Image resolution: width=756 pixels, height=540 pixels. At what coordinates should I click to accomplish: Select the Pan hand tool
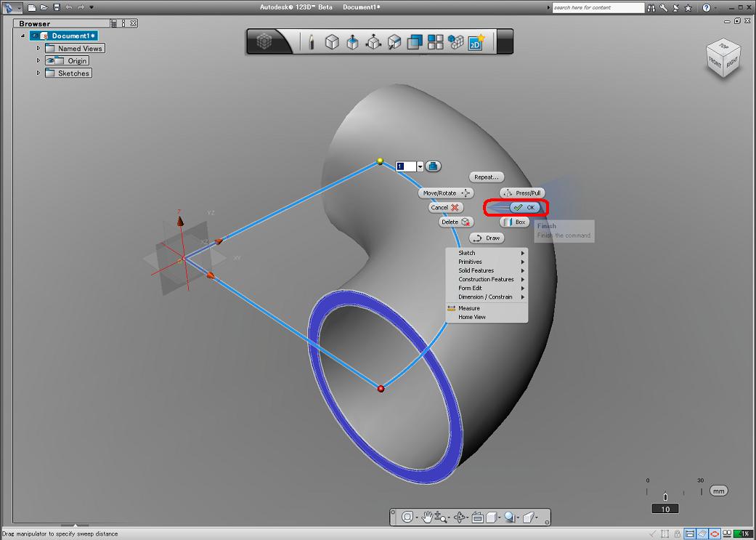427,517
